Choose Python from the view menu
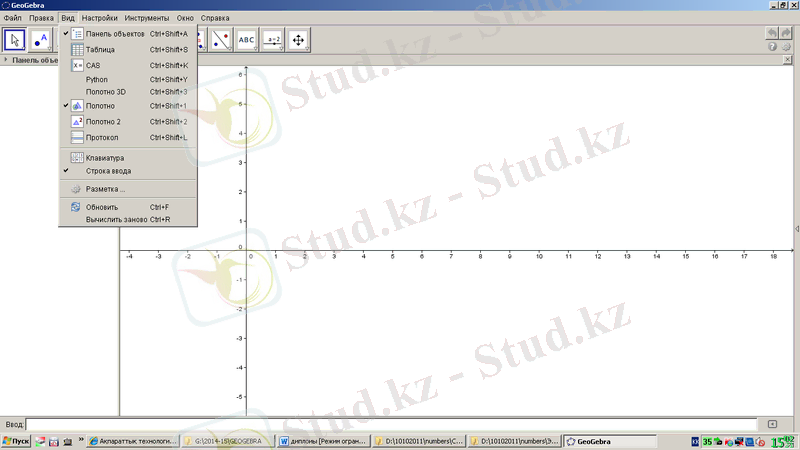This screenshot has width=800, height=450. pos(128,80)
